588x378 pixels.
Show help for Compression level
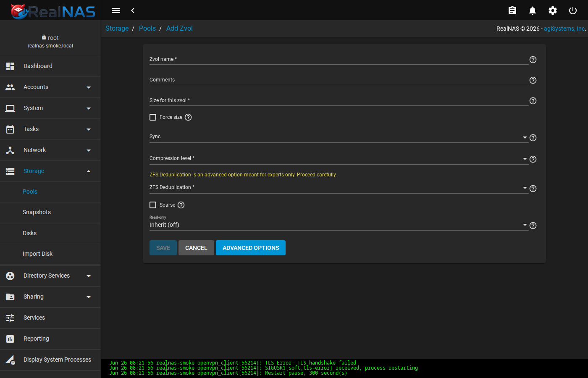pos(533,159)
